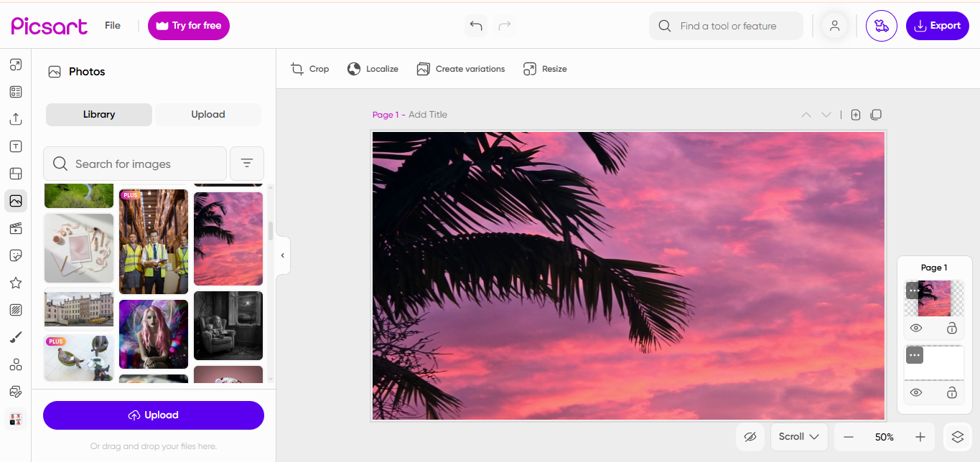This screenshot has height=462, width=980.
Task: Hide the Page 1 layer with its eye toggle
Action: click(x=915, y=328)
